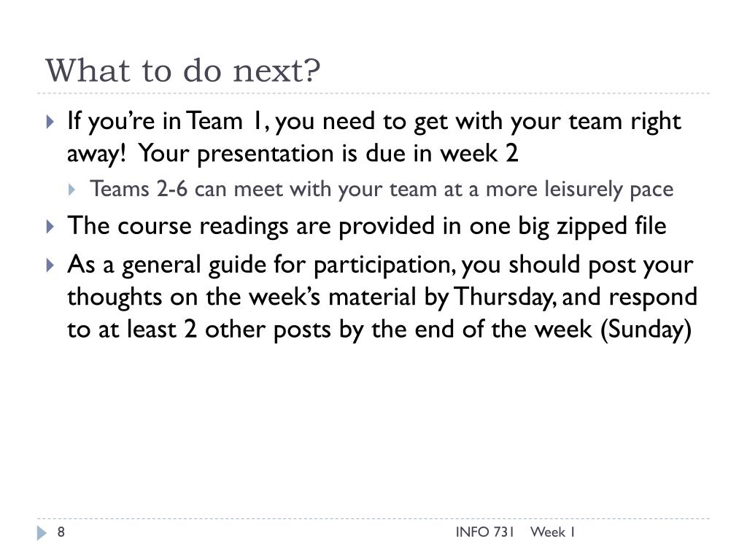
Task: Click the 'Week 1' footer label
Action: (x=553, y=532)
